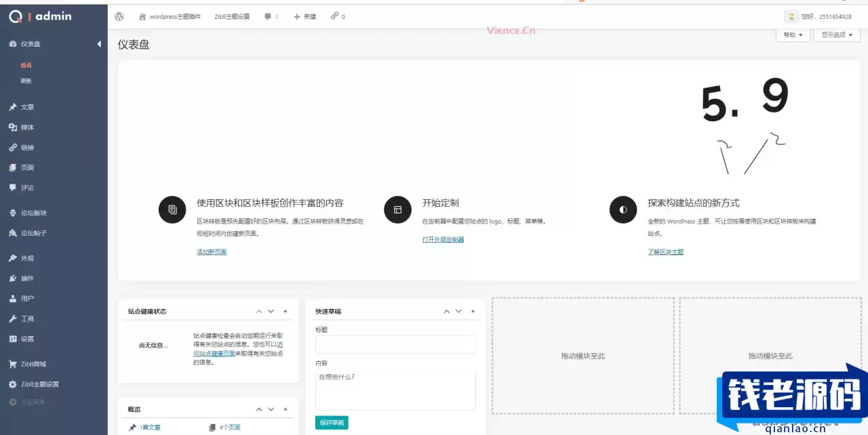Viewport: 868px width, 435px height.
Task: Click the round blocks icon above 使用区块
Action: (x=172, y=209)
